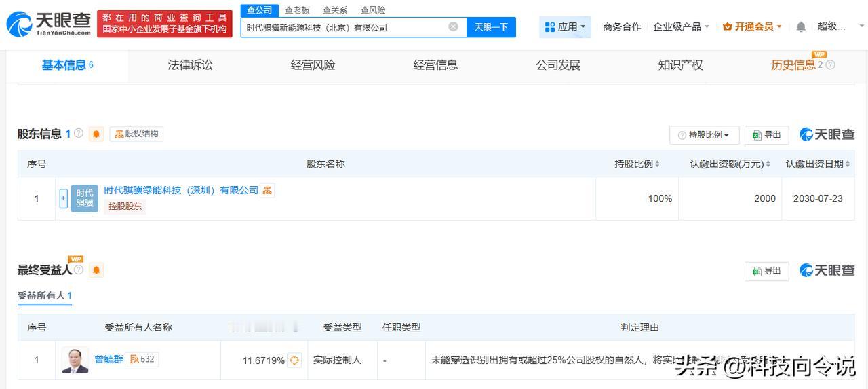Viewport: 868px width, 389px height.
Task: Click the 受益类型 column header
Action: (x=342, y=327)
